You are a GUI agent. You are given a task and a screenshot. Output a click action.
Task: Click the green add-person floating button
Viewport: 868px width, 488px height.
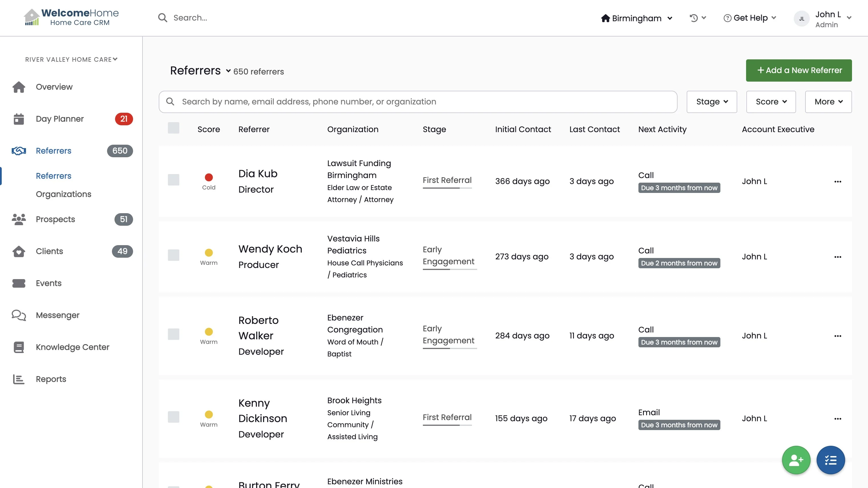tap(796, 460)
